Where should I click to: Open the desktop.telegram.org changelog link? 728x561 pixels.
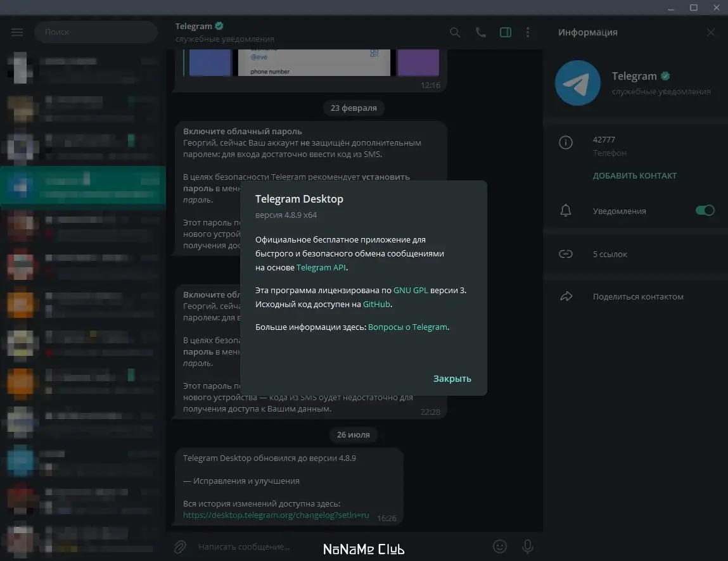point(276,515)
